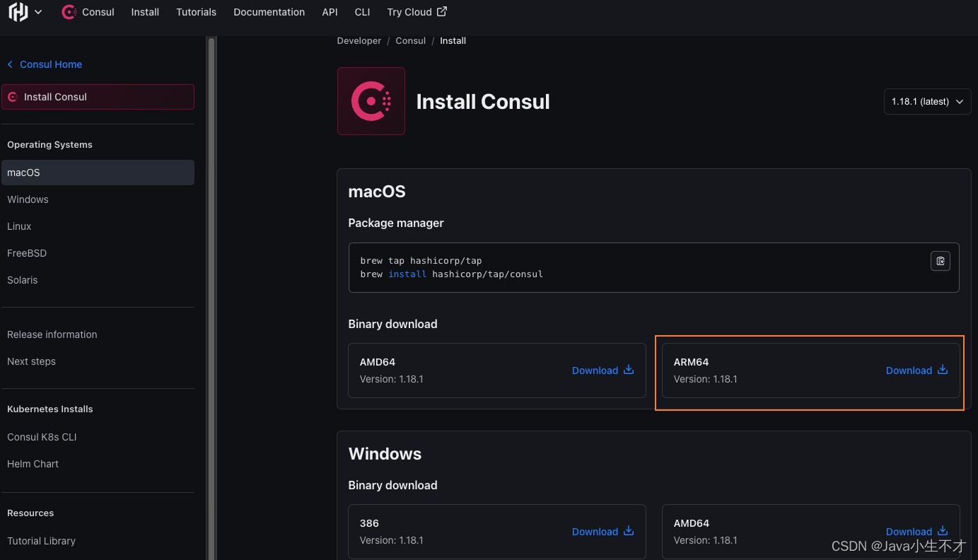Open Tutorial Library in sidebar

[x=41, y=541]
